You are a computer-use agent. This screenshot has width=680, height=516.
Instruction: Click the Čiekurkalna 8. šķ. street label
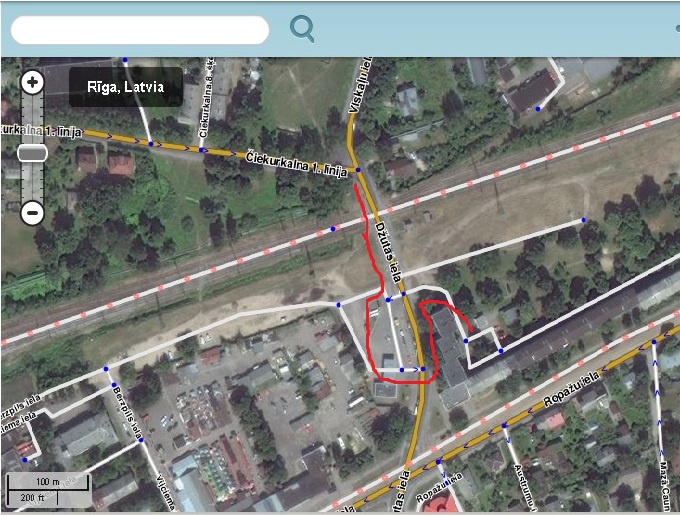(x=207, y=98)
